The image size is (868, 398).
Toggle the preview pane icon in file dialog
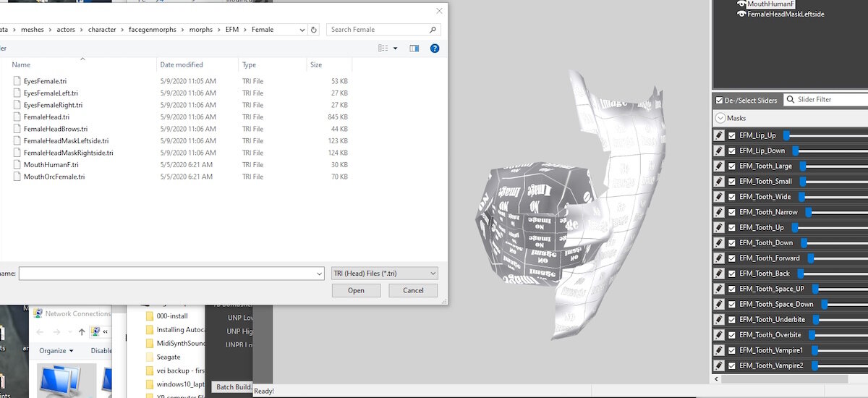click(414, 48)
